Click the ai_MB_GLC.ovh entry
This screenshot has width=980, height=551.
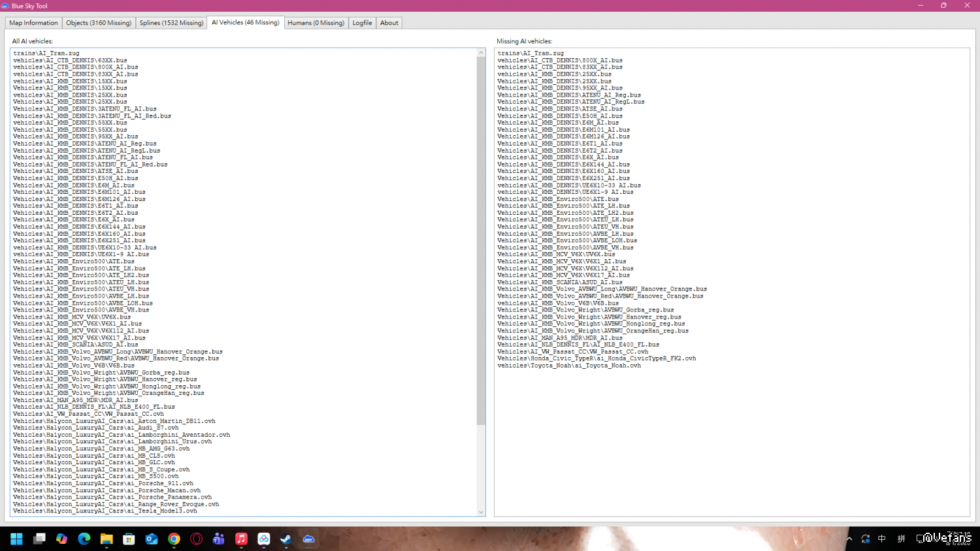click(x=94, y=462)
